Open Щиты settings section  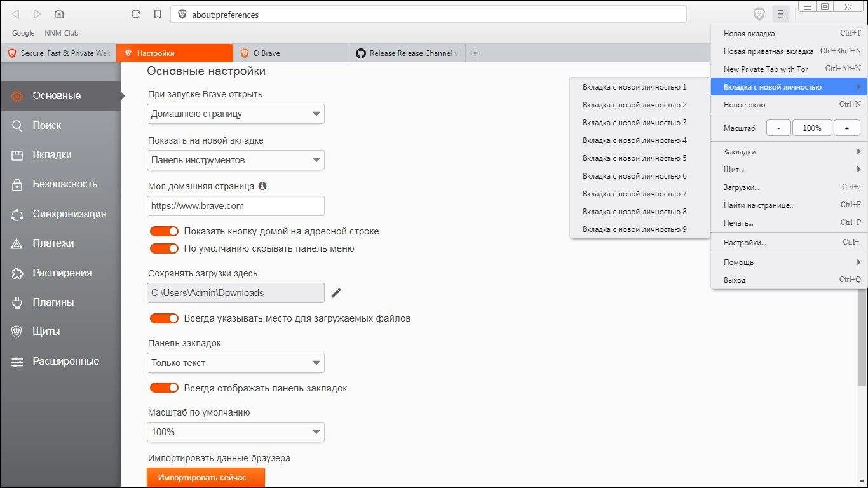(60, 331)
